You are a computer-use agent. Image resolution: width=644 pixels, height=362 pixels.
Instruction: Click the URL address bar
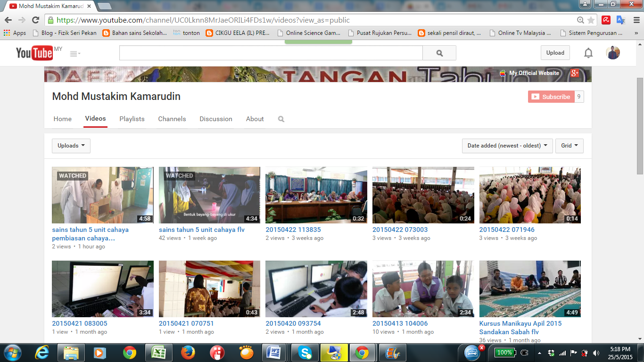coord(311,20)
